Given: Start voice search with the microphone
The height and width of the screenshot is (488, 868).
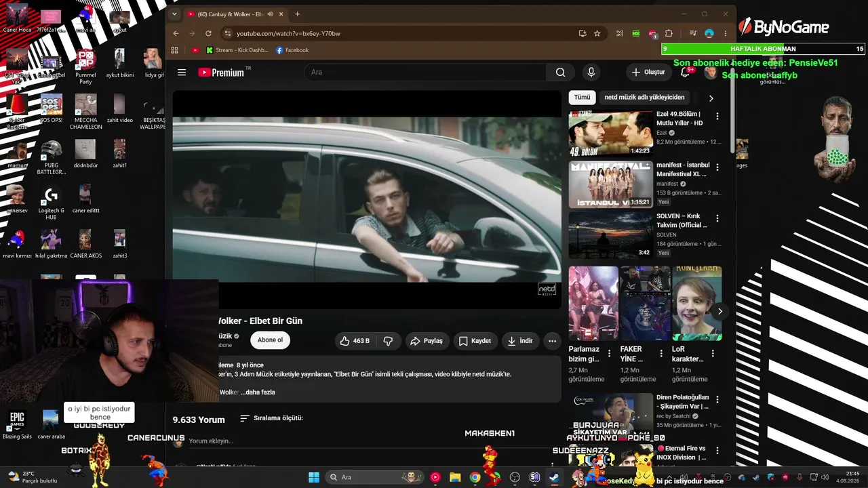Looking at the screenshot, I should tap(591, 73).
